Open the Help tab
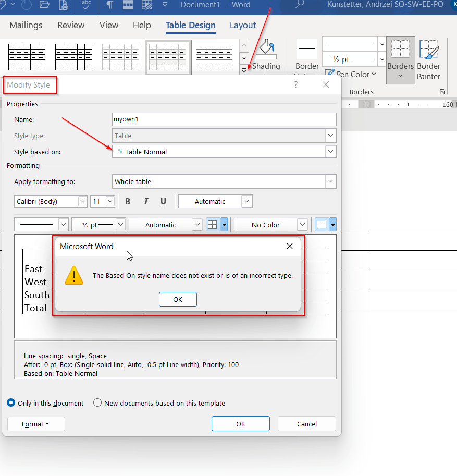The image size is (457, 476). (142, 25)
